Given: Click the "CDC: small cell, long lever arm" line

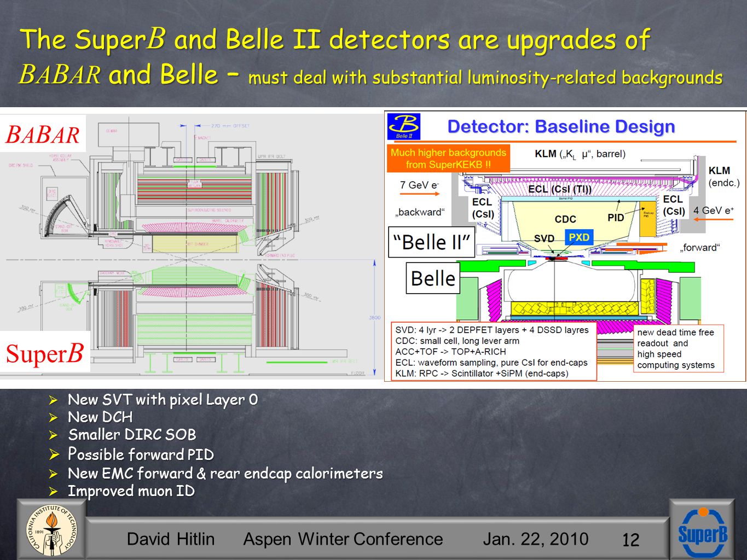Looking at the screenshot, I should [458, 341].
